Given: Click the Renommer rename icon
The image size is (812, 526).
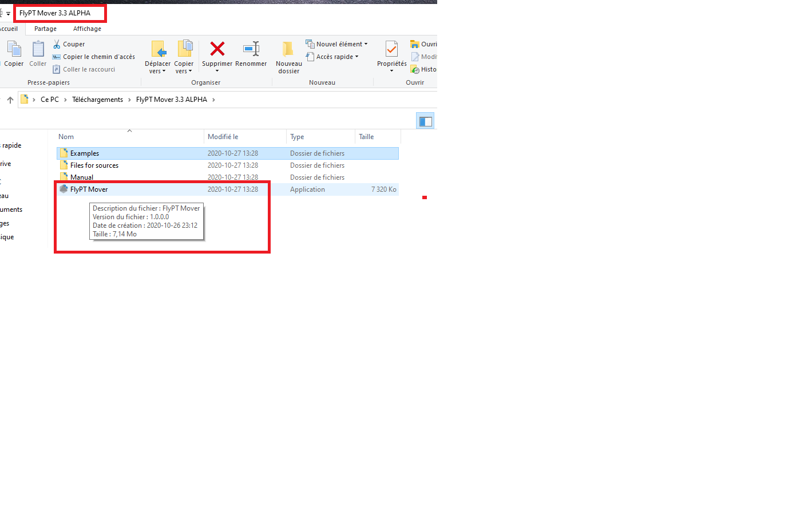Looking at the screenshot, I should [251, 49].
